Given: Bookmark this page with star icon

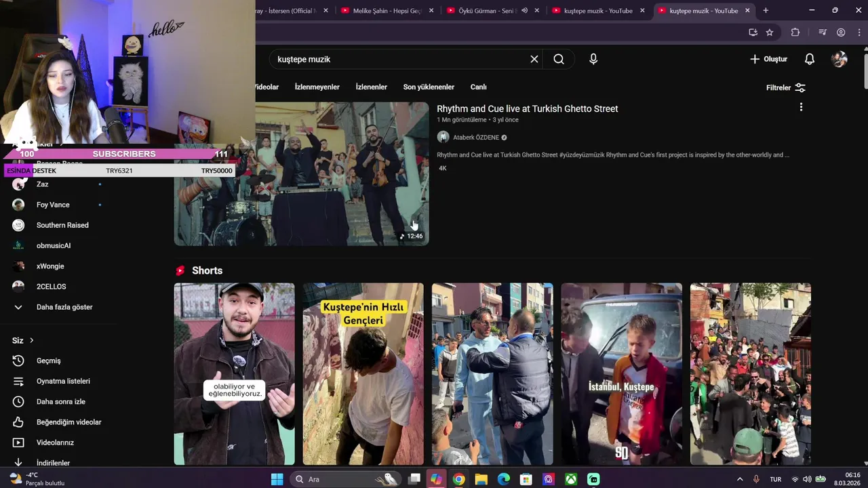Looking at the screenshot, I should coord(770,32).
